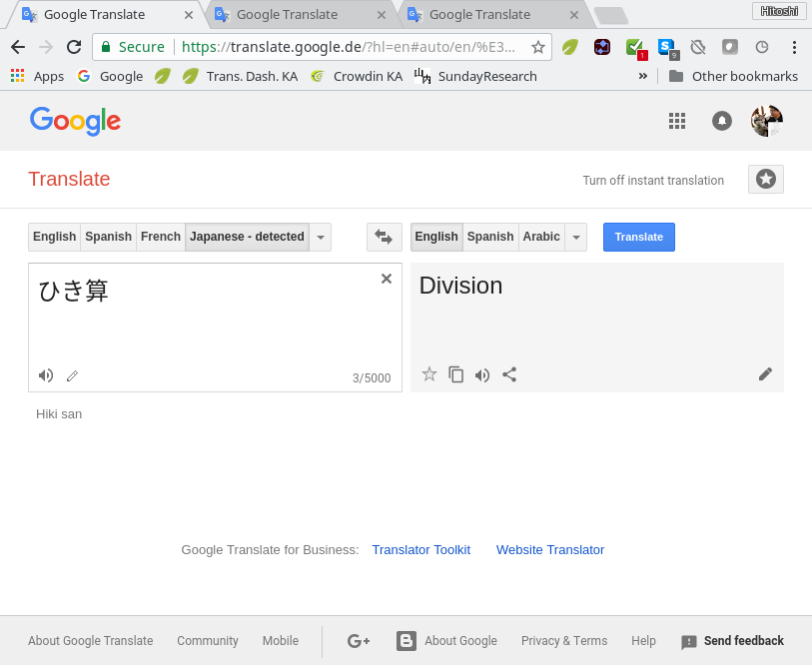This screenshot has width=812, height=665.
Task: Turn on handwriting input pencil icon
Action: click(x=73, y=375)
